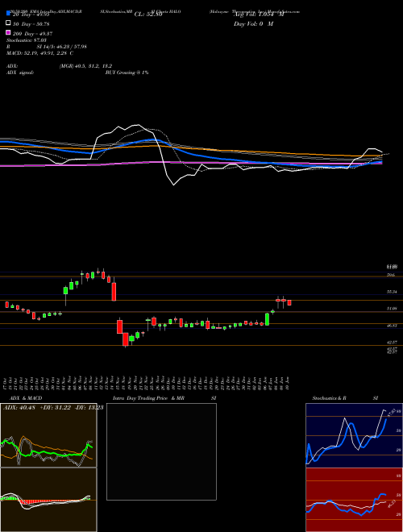Click the 55.34 price axis label
Image resolution: width=403 pixels, height=532 pixels.
click(x=392, y=292)
